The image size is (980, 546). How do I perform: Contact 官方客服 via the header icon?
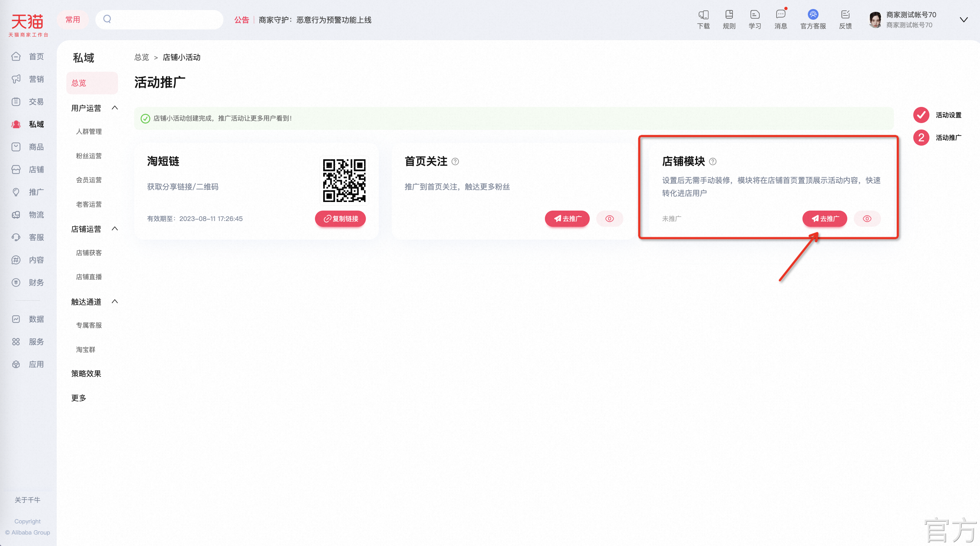pos(813,15)
